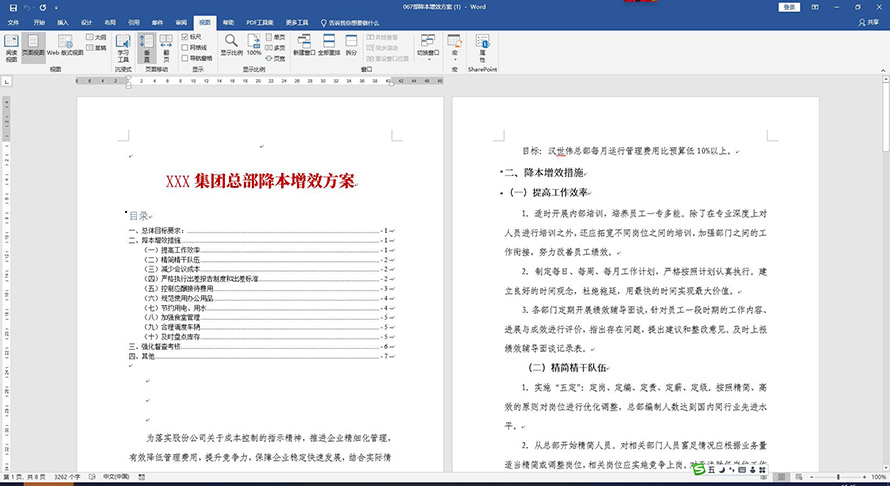Click the Sogou input method 'S' logo
This screenshot has width=890, height=486.
coord(699,470)
